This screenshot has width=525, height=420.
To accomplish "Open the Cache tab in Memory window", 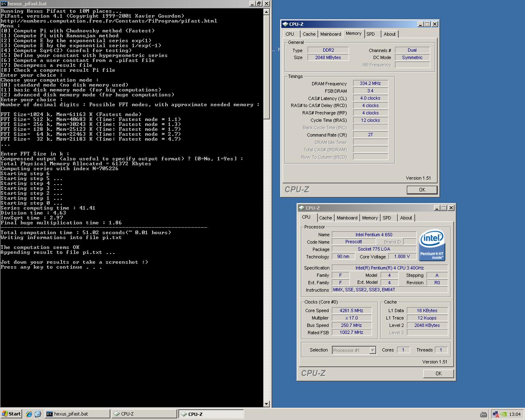I will [x=309, y=34].
